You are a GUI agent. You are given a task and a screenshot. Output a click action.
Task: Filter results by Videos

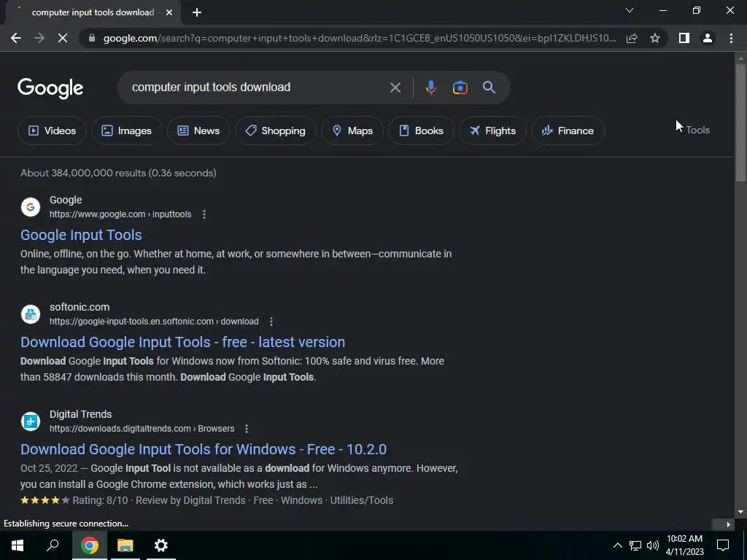click(52, 131)
